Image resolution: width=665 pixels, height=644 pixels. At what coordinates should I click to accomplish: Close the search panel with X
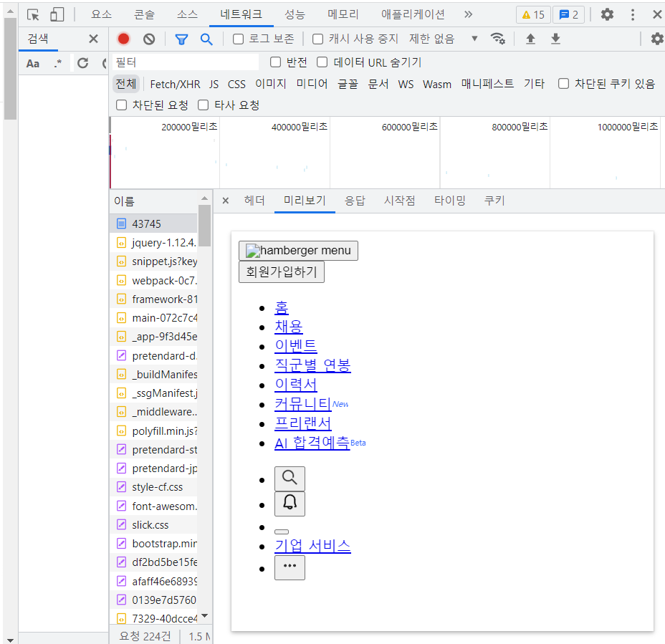(93, 39)
